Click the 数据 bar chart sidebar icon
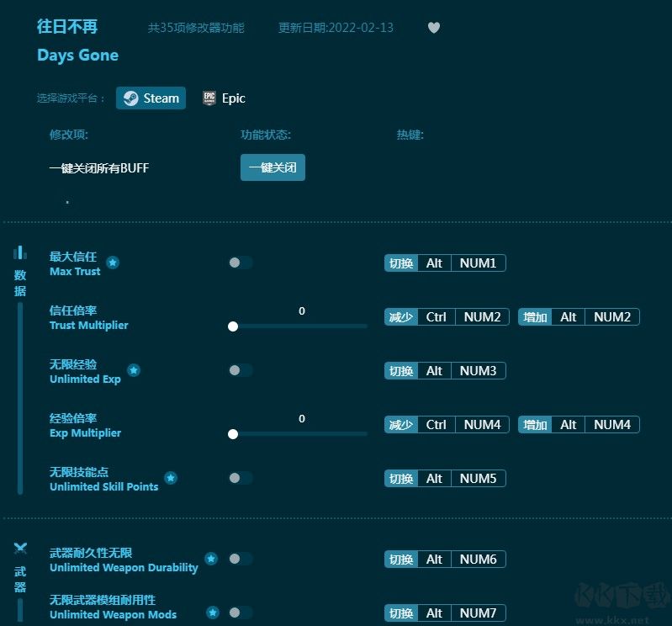The height and width of the screenshot is (626, 672). coord(19,252)
